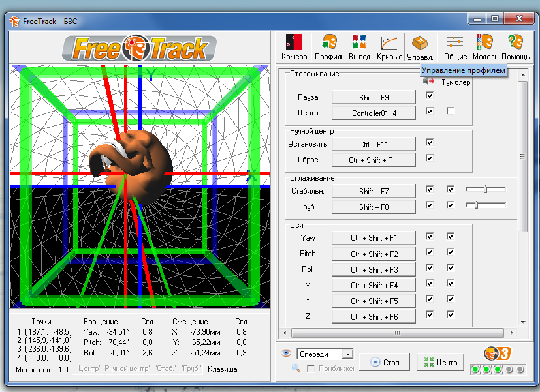Image resolution: width=540 pixels, height=392 pixels.
Task: Open the Камера tab
Action: tap(294, 48)
